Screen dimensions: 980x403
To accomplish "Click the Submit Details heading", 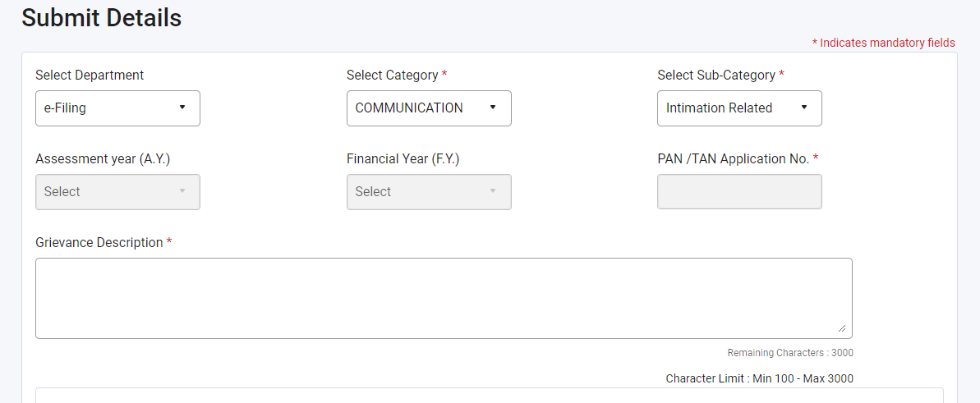I will point(102,18).
